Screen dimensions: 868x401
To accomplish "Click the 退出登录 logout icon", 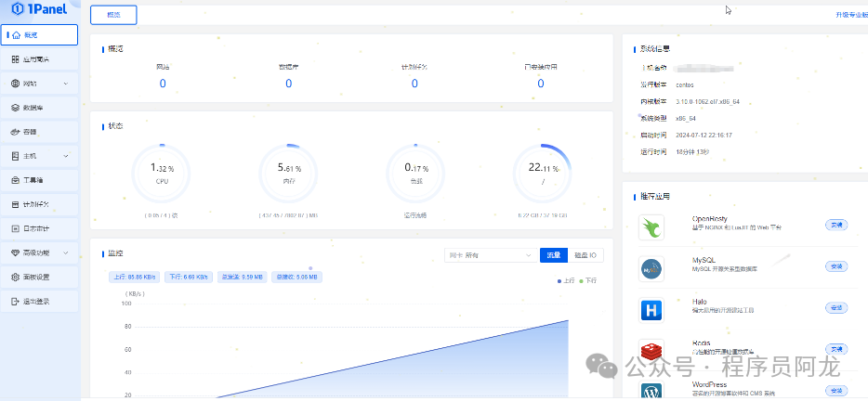I will click(16, 301).
